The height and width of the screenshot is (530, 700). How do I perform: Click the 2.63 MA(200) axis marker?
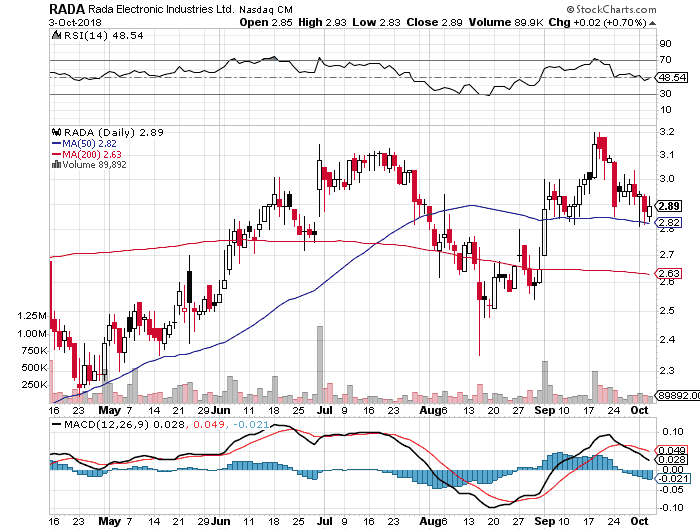point(668,273)
